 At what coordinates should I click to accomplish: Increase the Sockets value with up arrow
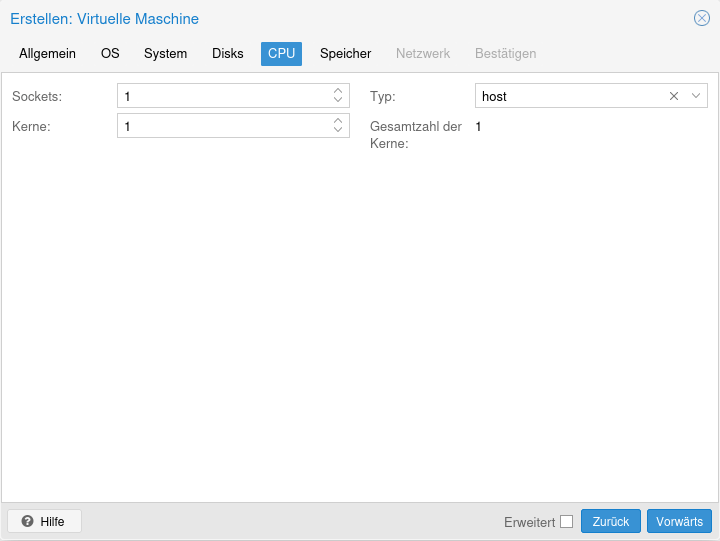coord(338,91)
